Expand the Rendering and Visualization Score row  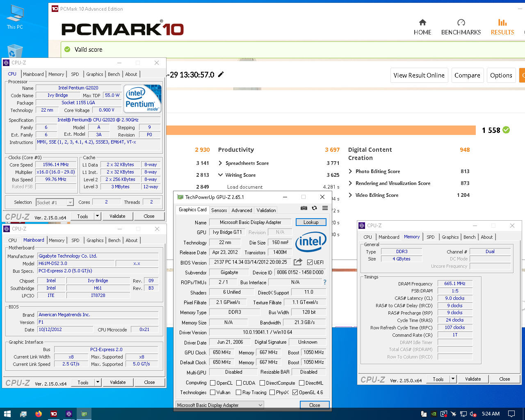point(350,183)
